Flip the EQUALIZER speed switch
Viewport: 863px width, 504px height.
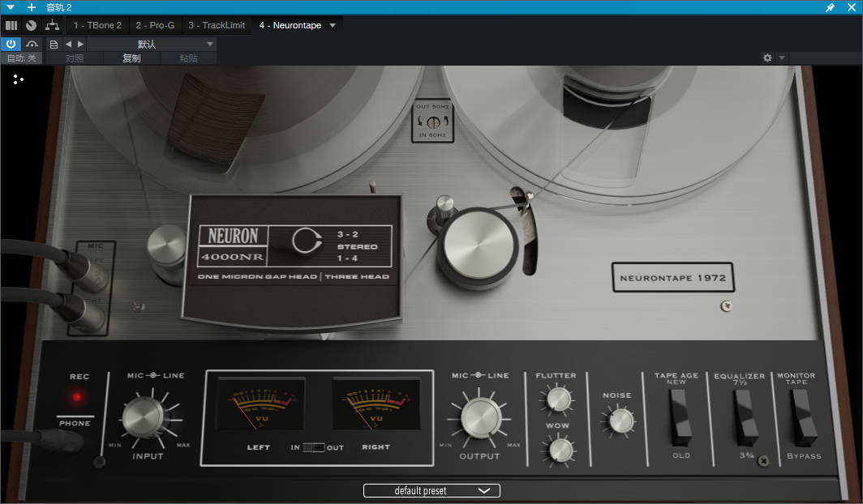pos(745,418)
